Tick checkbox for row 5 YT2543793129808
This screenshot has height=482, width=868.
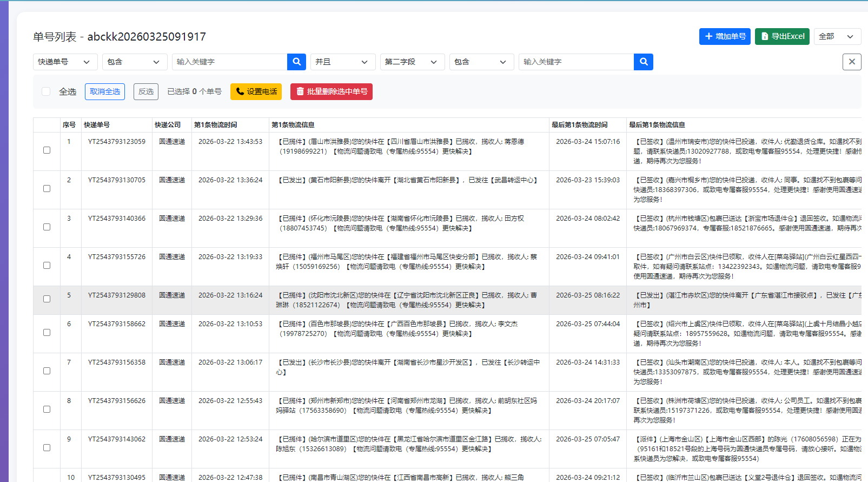coord(47,299)
